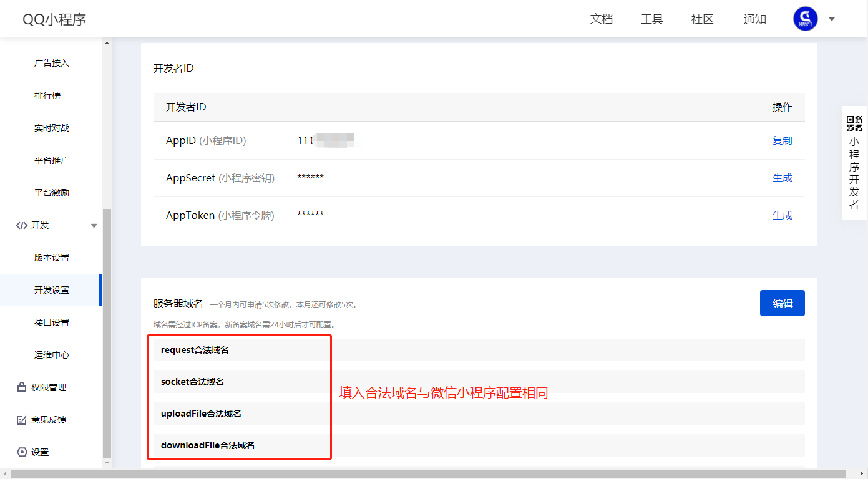This screenshot has width=868, height=479.
Task: Open 接口设置 in sidebar
Action: coord(52,322)
